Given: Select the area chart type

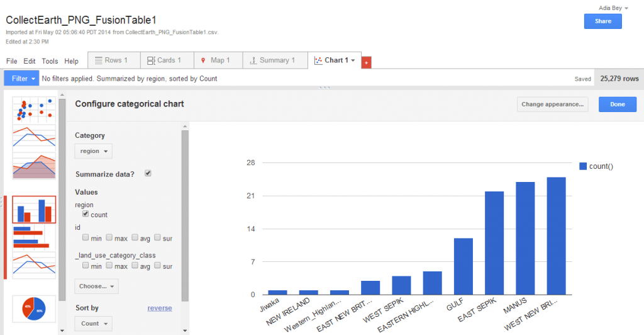Looking at the screenshot, I should tap(34, 166).
